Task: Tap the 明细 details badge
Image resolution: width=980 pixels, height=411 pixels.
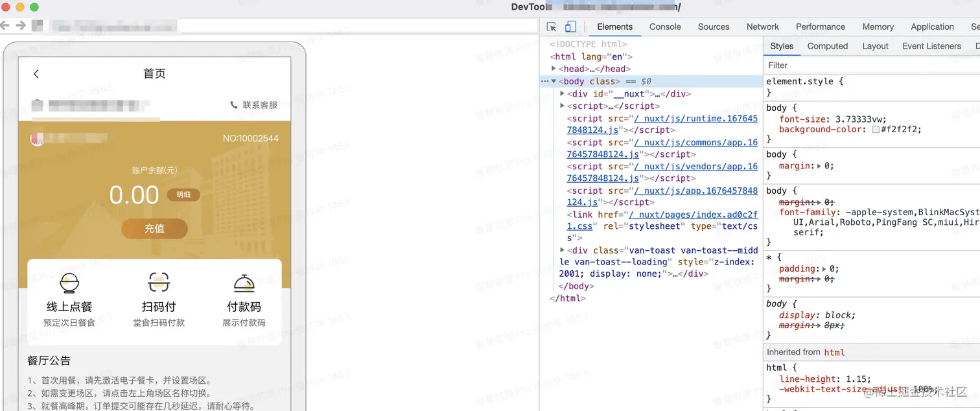Action: point(183,195)
